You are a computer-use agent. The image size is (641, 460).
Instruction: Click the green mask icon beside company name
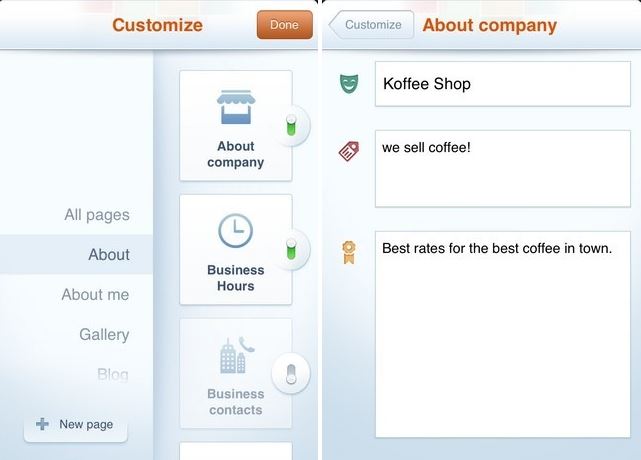pos(349,83)
